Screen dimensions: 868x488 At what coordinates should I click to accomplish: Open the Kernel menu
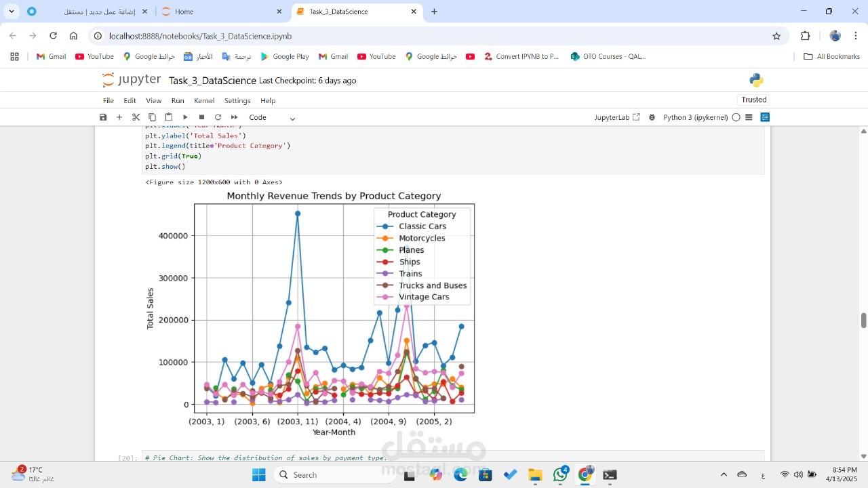(x=204, y=100)
